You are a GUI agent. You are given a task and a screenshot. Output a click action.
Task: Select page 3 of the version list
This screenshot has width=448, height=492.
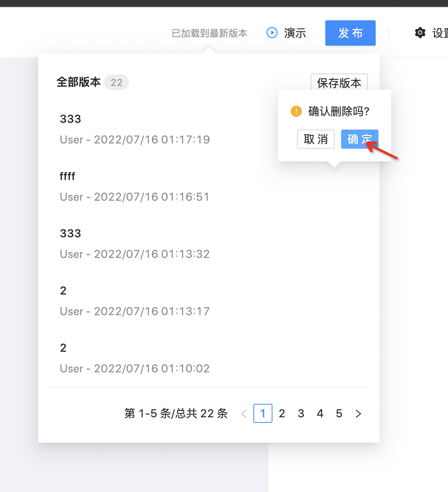301,413
